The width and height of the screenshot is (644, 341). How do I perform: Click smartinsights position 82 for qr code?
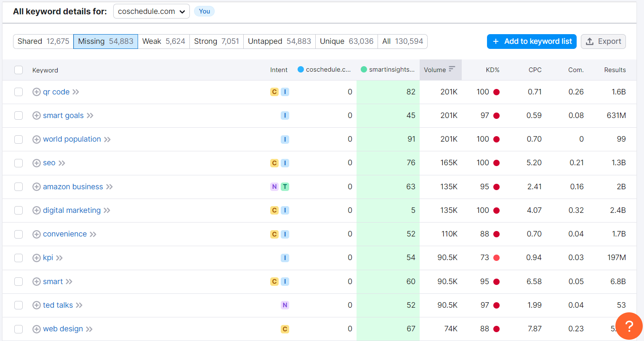(x=411, y=92)
